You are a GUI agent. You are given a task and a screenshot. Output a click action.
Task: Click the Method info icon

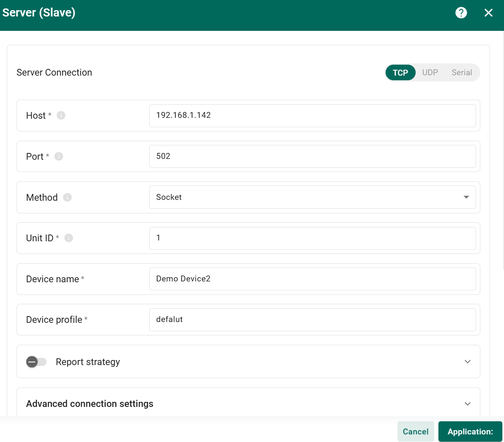67,197
